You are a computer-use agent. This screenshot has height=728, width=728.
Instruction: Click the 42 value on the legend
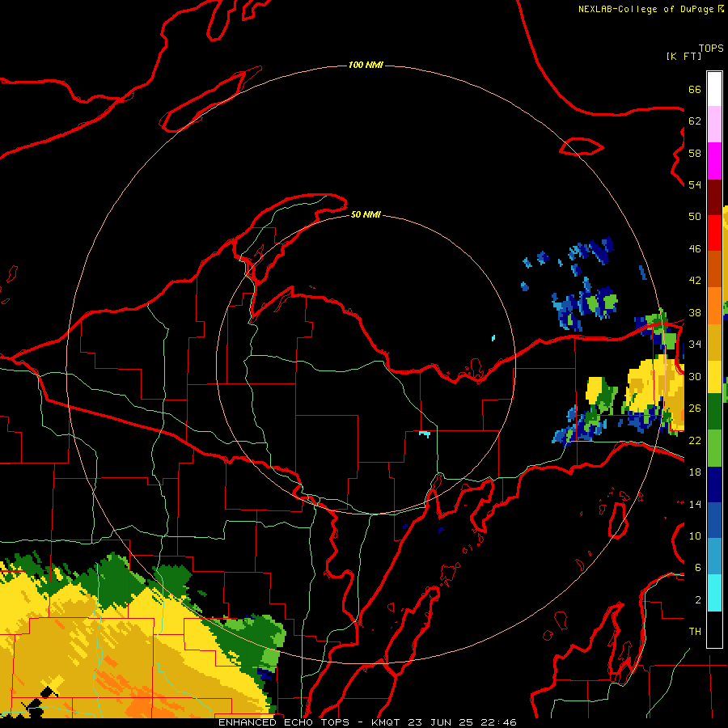[x=695, y=281]
